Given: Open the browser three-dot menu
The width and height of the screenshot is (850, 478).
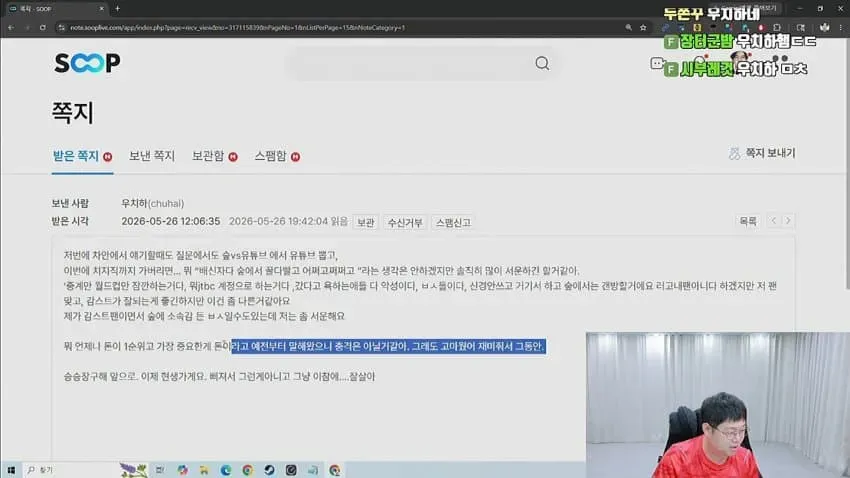Looking at the screenshot, I should 841,28.
